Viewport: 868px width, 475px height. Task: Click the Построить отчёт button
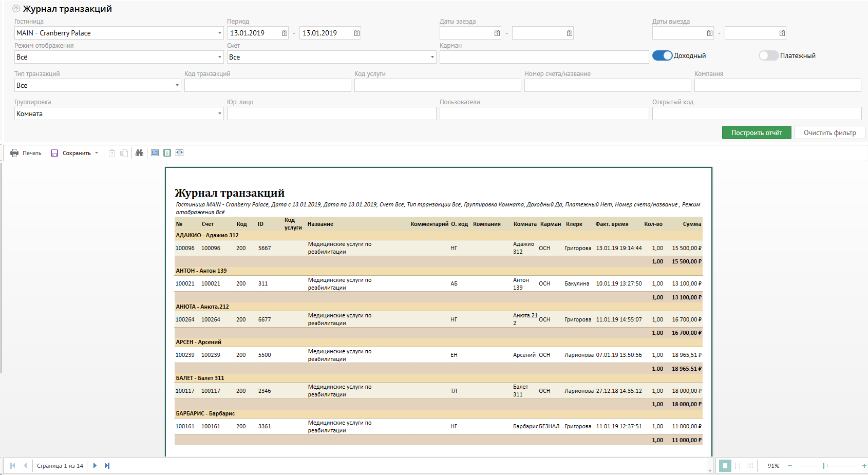[x=756, y=132]
